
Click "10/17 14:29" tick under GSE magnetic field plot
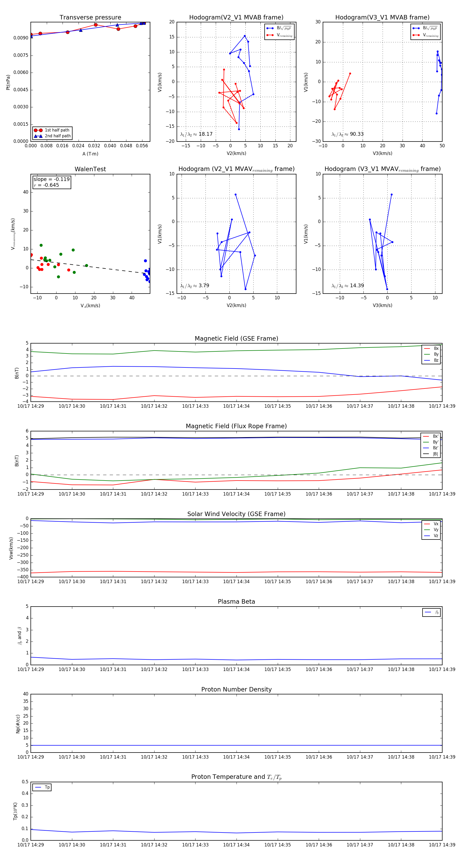[31, 406]
